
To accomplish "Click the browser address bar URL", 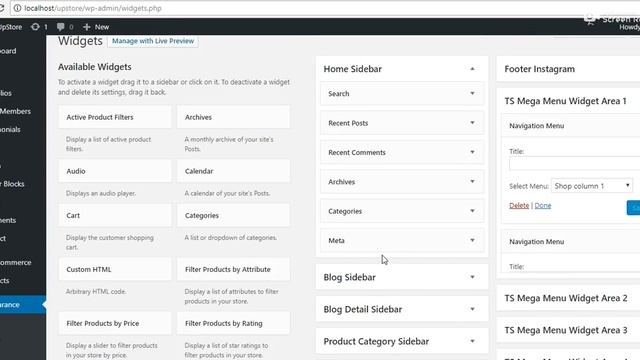I will 93,8.
